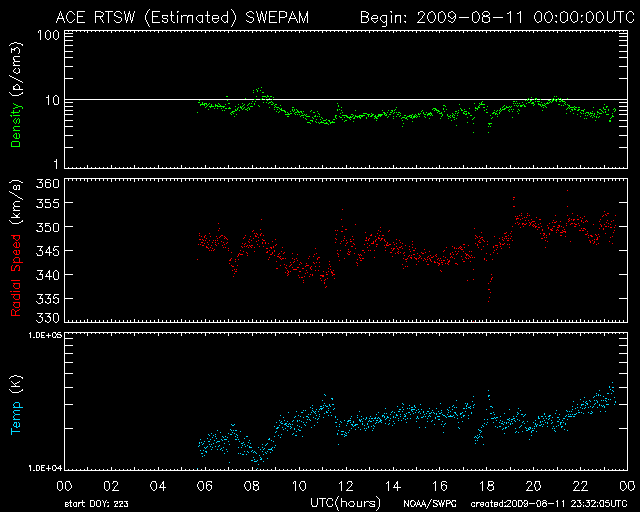Click the NOAA/SWPC credit text

(x=430, y=504)
